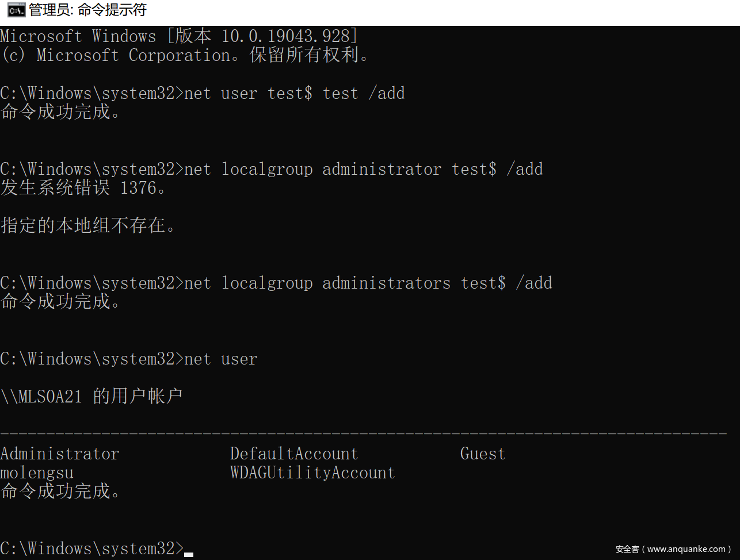Click the \\MLSOA21 的用户帐户 header line
Screen dimensions: 740x560
[91, 396]
